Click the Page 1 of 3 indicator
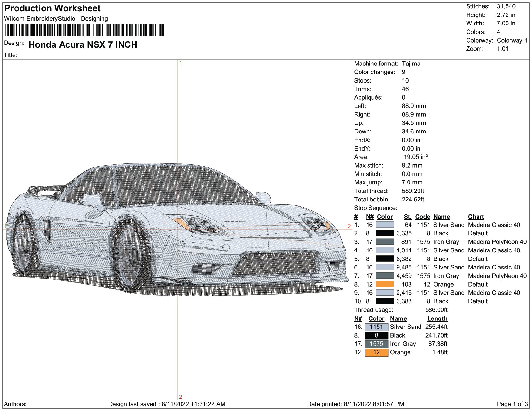 click(512, 404)
